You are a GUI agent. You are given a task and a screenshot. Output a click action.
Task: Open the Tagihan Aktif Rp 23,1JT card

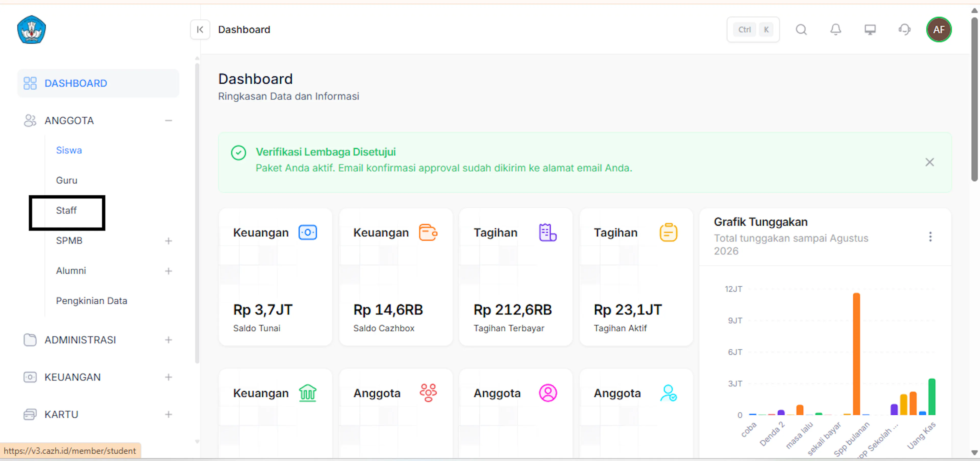point(636,277)
